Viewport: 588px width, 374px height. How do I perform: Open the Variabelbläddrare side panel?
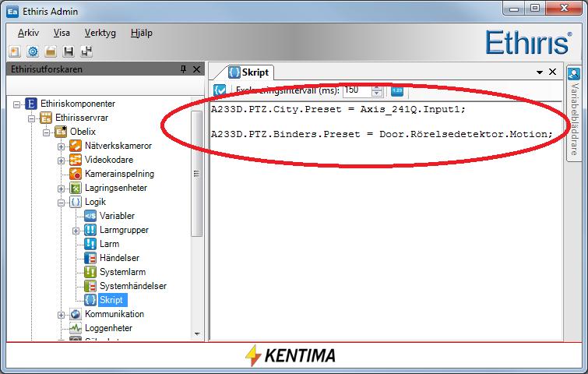tap(574, 114)
